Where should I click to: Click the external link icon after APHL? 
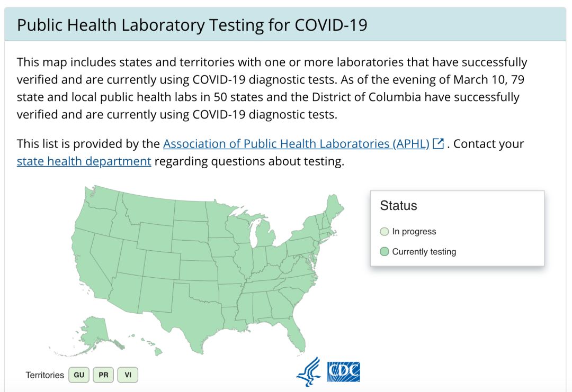(438, 144)
